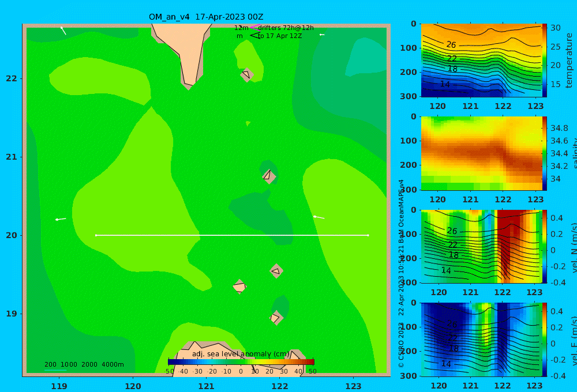Click the latitude label 21 on the map axis
Screen dimensions: 577x392
coord(12,157)
